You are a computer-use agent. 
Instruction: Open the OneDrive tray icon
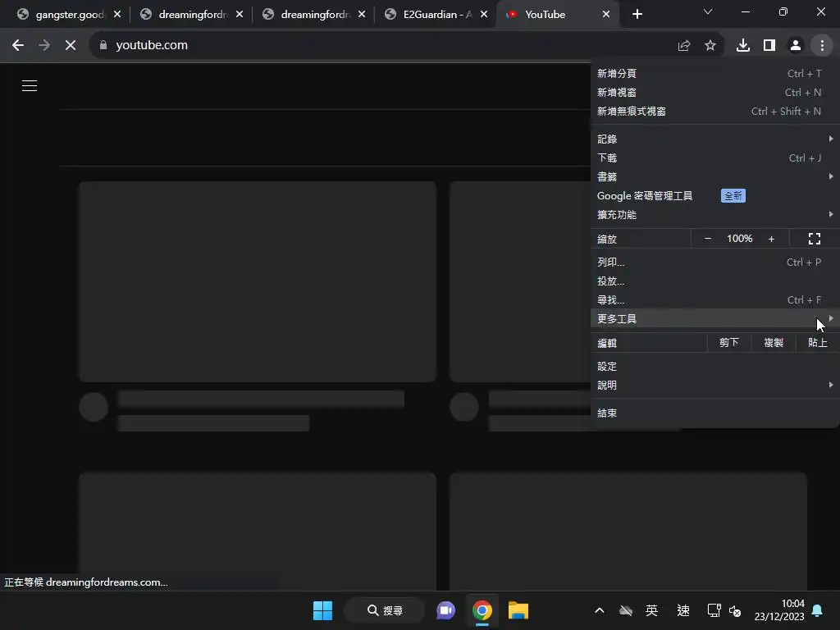[x=626, y=610]
